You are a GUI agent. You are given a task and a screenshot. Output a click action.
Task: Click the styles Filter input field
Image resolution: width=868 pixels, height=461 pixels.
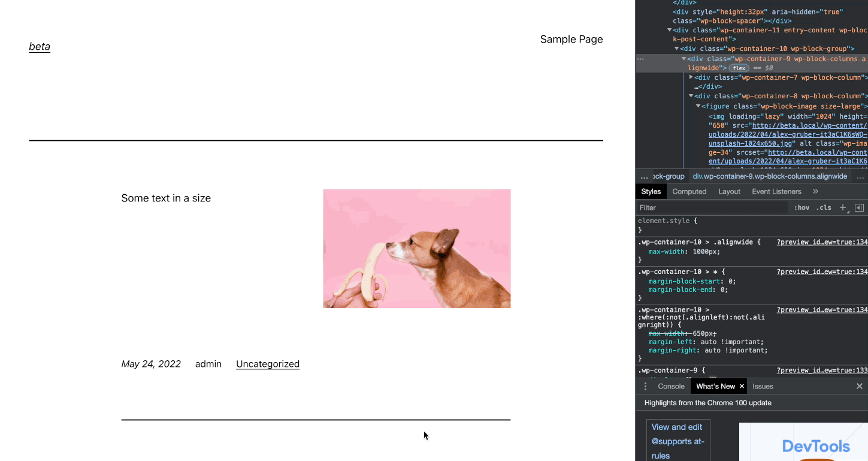(712, 207)
